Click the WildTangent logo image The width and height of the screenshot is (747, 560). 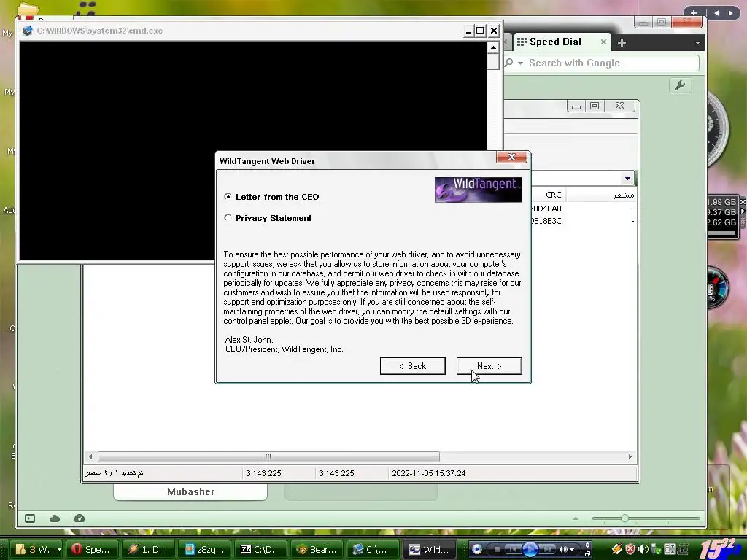click(x=478, y=190)
